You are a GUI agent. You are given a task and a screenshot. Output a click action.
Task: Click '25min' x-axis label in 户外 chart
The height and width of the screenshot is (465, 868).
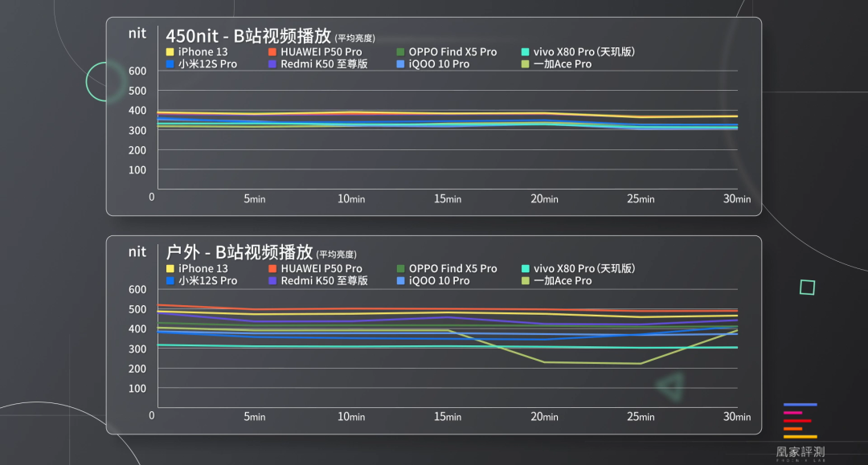[x=641, y=417]
